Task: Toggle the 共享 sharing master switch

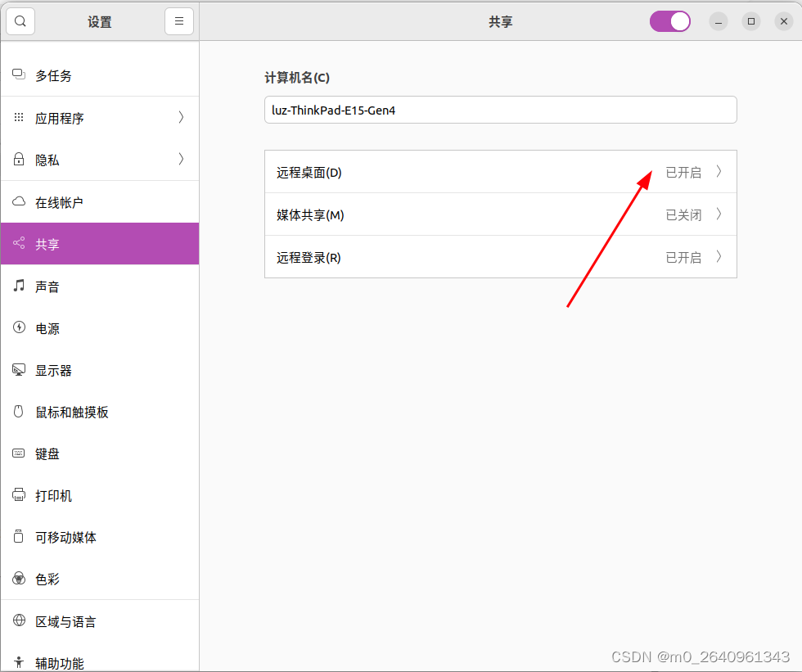Action: [x=670, y=21]
